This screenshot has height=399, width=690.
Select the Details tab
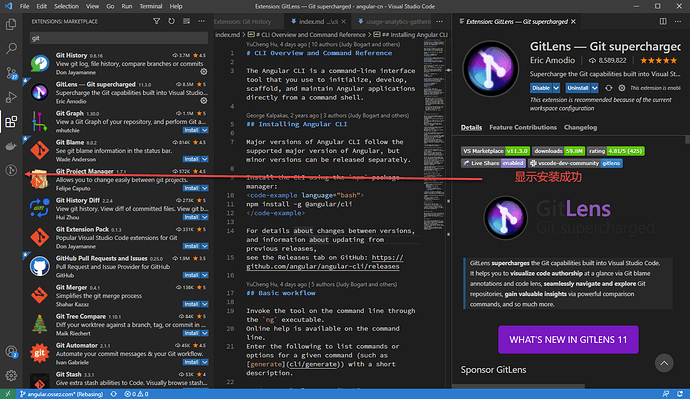pyautogui.click(x=471, y=127)
